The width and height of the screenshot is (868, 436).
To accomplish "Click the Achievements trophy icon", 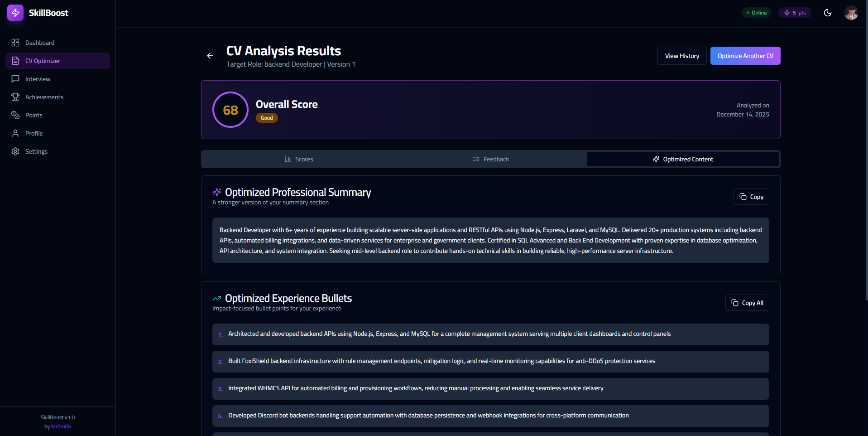I will click(x=15, y=97).
